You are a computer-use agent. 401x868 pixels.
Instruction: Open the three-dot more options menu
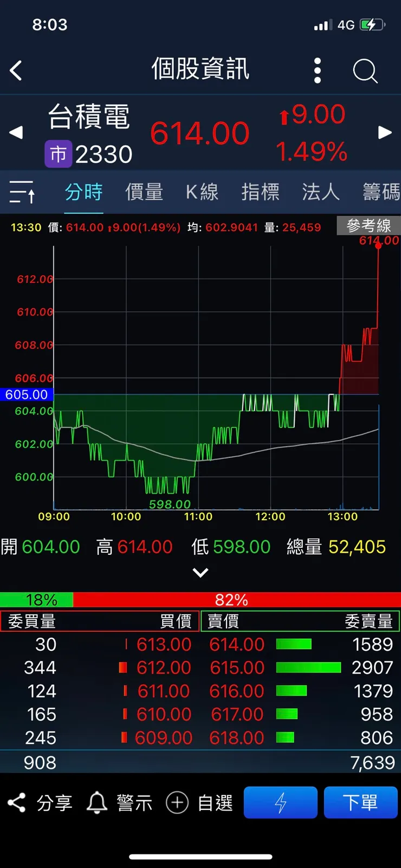318,70
